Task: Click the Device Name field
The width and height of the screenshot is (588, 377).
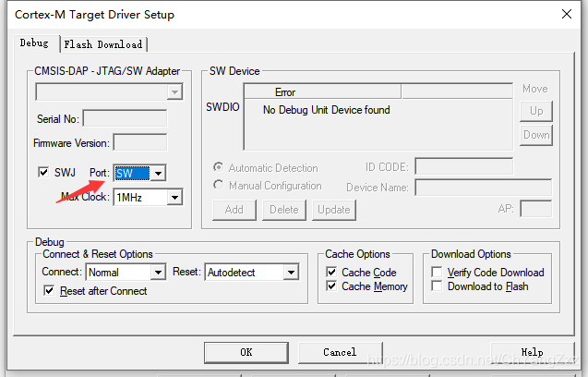Action: tap(484, 187)
